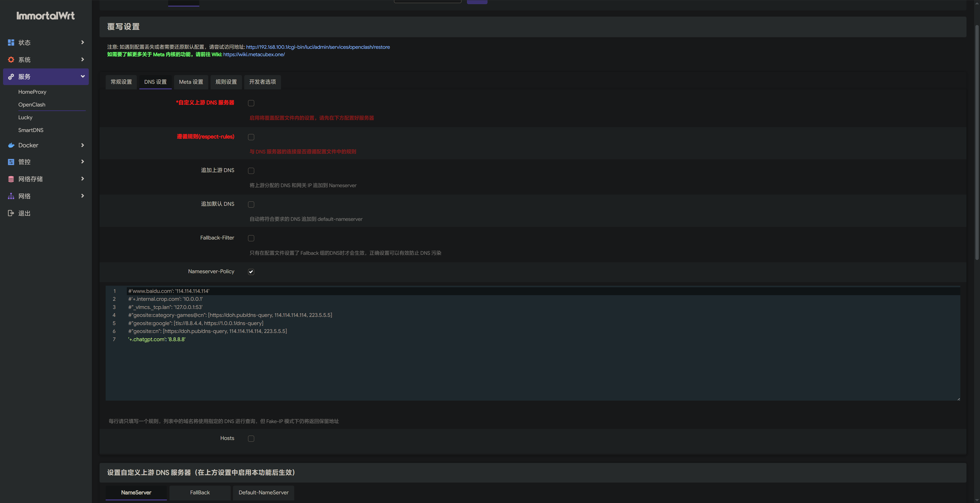Screen dimensions: 980x503
Task: Switch to the Meta 设置 tab
Action: (191, 82)
